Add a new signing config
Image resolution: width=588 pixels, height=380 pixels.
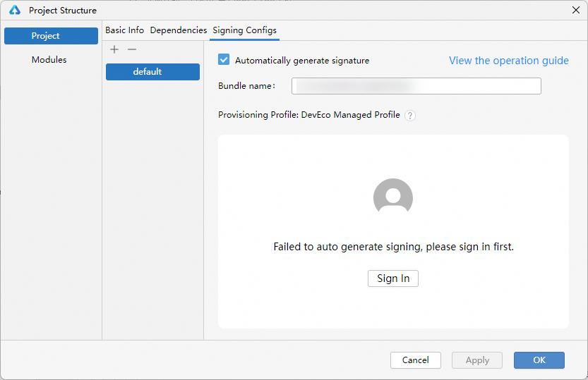[115, 49]
